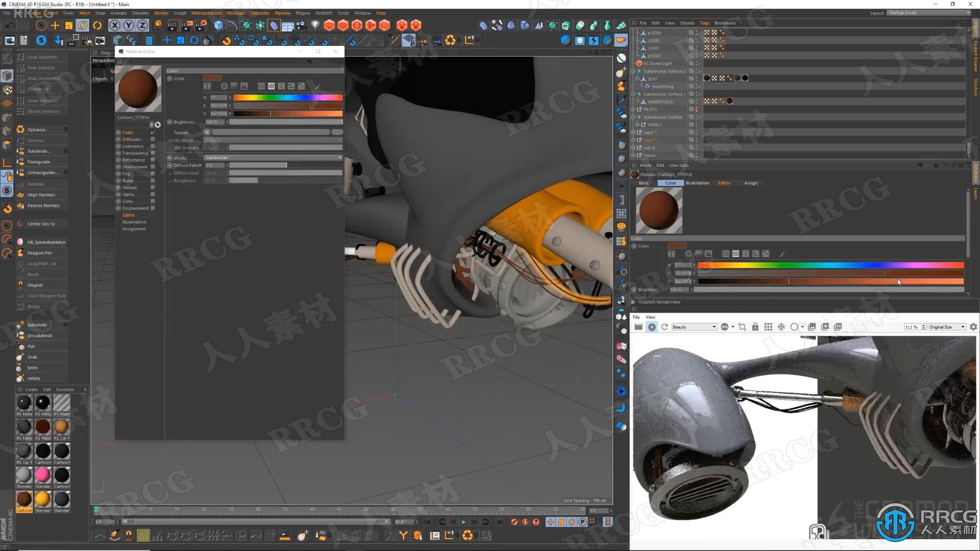The height and width of the screenshot is (551, 980).
Task: Select the selected Cartoon brown material thumbnail
Action: coord(24,499)
